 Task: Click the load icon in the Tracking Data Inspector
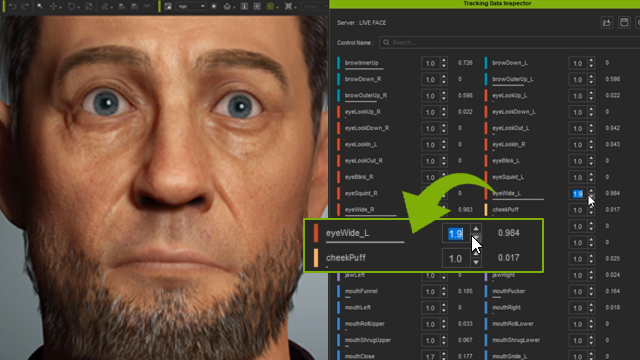click(x=607, y=22)
